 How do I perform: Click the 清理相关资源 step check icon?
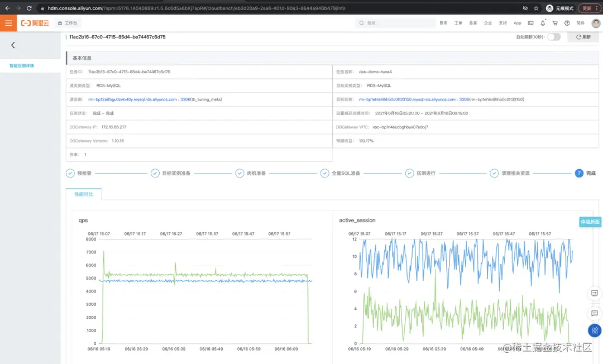[494, 174]
